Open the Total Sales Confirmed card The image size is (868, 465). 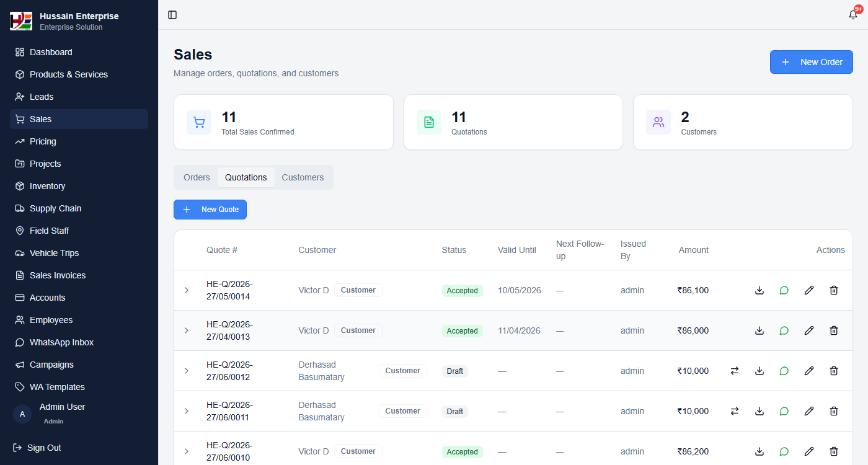[x=283, y=122]
